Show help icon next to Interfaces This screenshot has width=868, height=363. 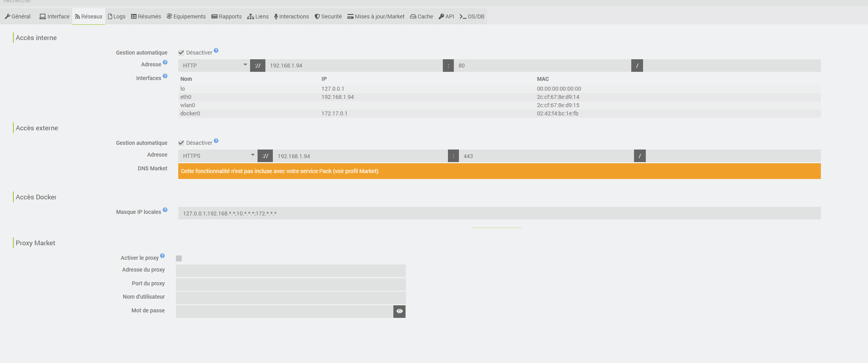[165, 76]
